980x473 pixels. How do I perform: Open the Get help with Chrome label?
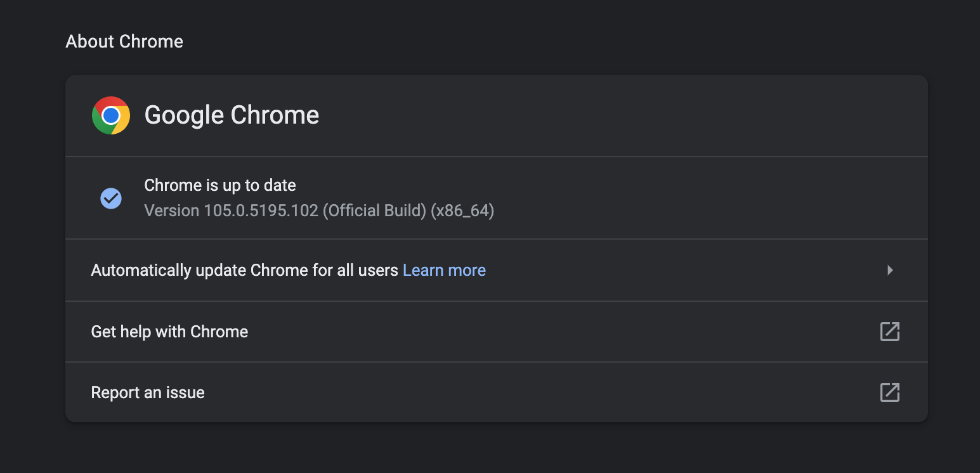click(x=169, y=332)
